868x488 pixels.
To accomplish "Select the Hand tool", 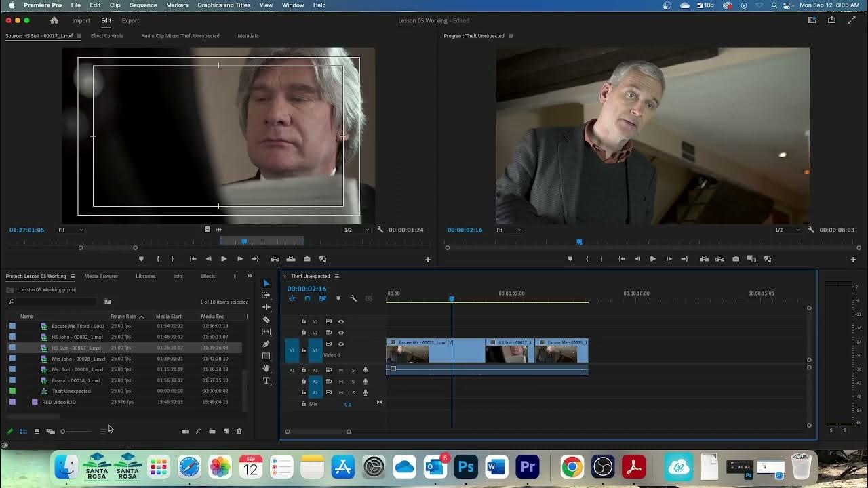I will [266, 368].
